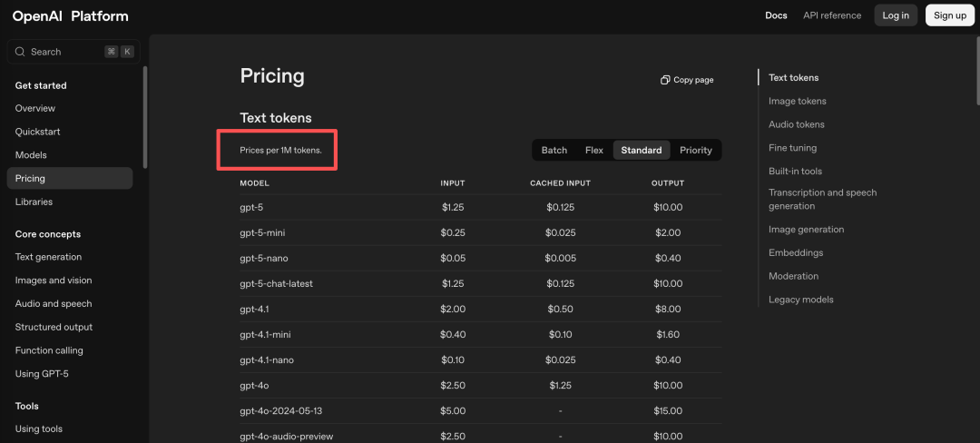
Task: Open the OpenAI Platform logo home link
Action: click(x=70, y=16)
